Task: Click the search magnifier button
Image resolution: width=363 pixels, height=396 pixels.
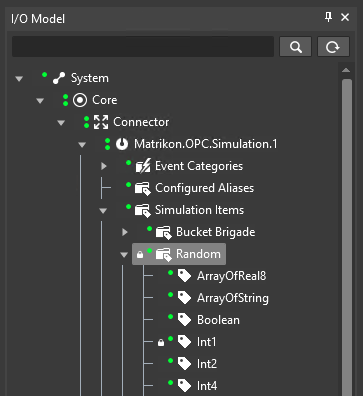Action: (295, 46)
